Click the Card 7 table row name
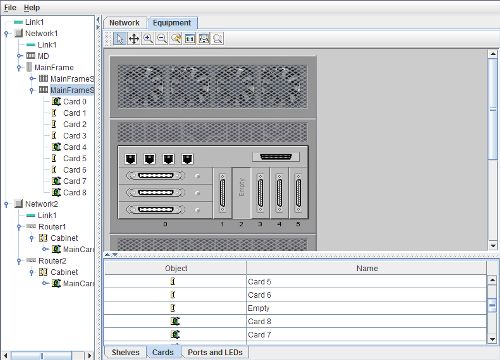The image size is (500, 360). pyautogui.click(x=259, y=335)
